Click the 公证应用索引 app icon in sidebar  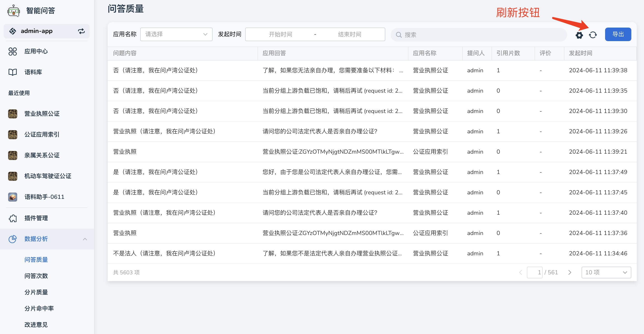point(12,134)
